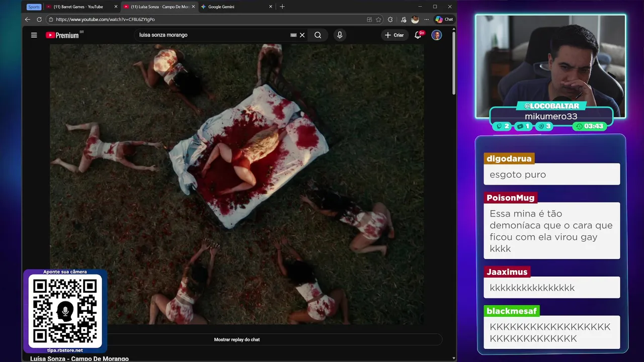Viewport: 644px width, 362px height.
Task: Click Mostrar replay do chat
Action: 237,340
